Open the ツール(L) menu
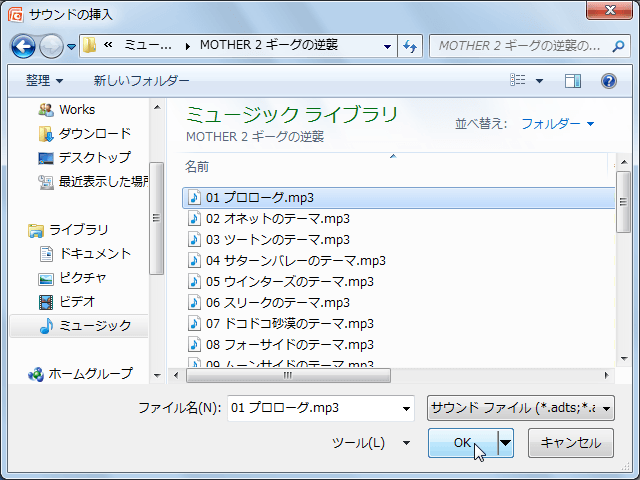 371,443
